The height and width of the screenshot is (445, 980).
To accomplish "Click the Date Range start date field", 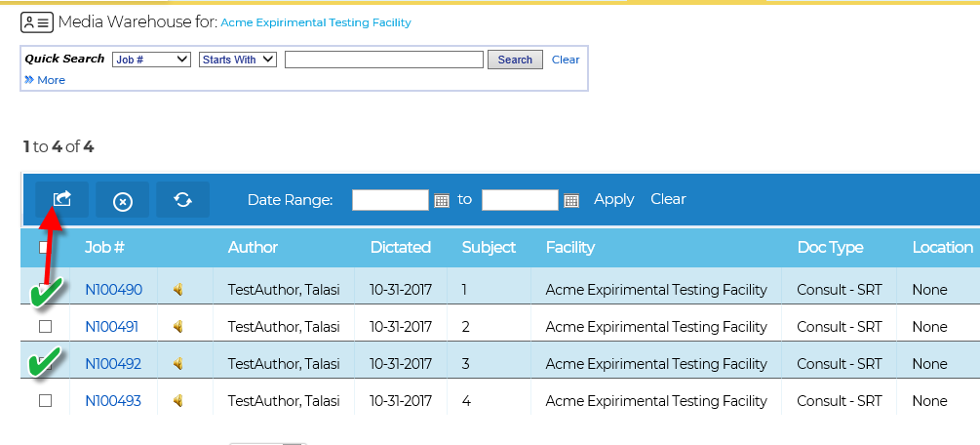I will pos(391,200).
